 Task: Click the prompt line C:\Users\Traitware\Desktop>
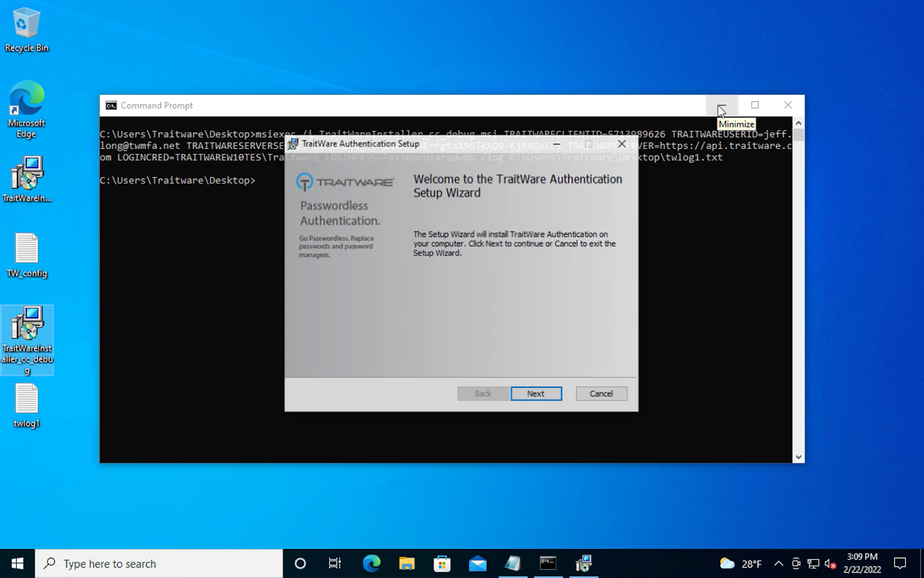click(x=177, y=180)
